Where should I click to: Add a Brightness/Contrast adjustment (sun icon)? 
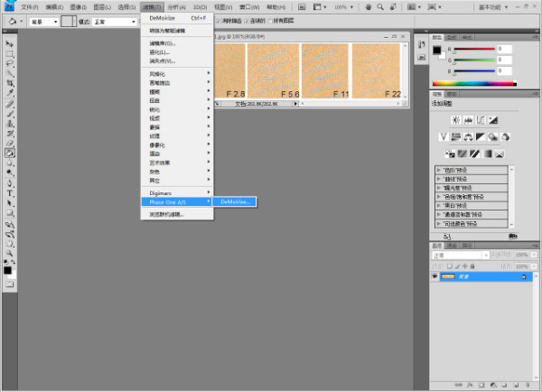[454, 120]
